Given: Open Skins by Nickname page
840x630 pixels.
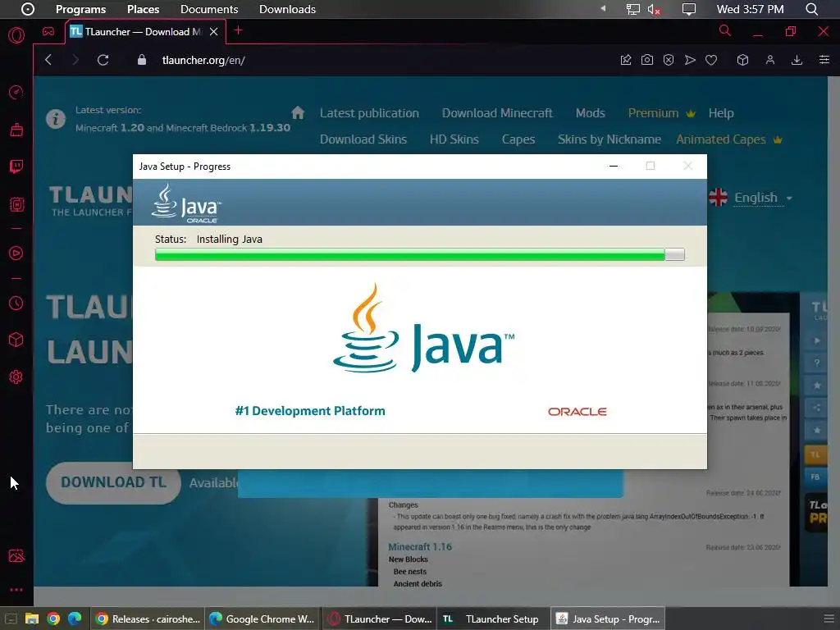Looking at the screenshot, I should [609, 139].
